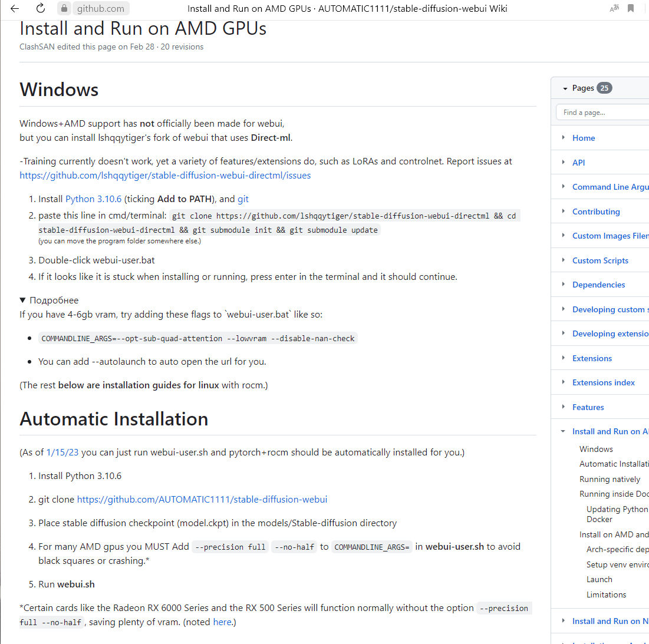Screen dimensions: 649x644
Task: Open Install and Run on NVidia page link
Action: tap(611, 621)
